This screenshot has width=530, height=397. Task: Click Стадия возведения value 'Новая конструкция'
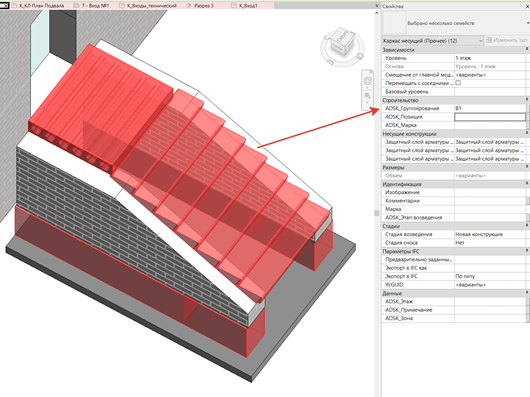tap(490, 234)
